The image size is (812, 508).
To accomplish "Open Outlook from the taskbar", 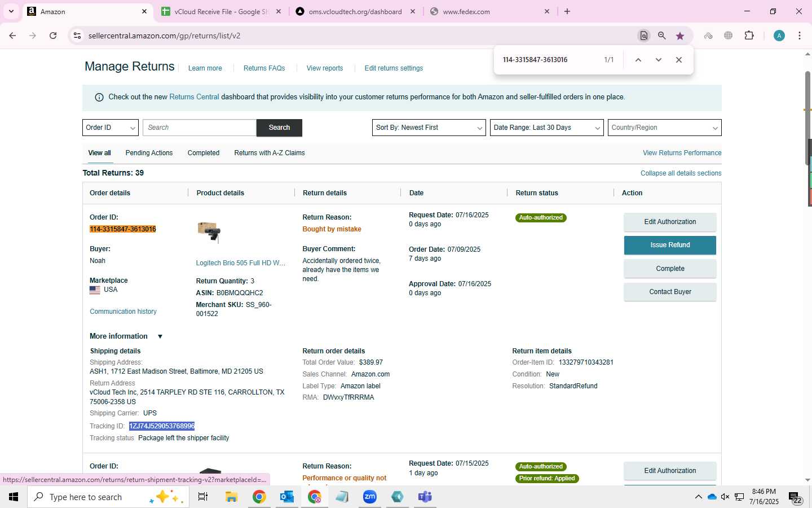I will coord(287,497).
